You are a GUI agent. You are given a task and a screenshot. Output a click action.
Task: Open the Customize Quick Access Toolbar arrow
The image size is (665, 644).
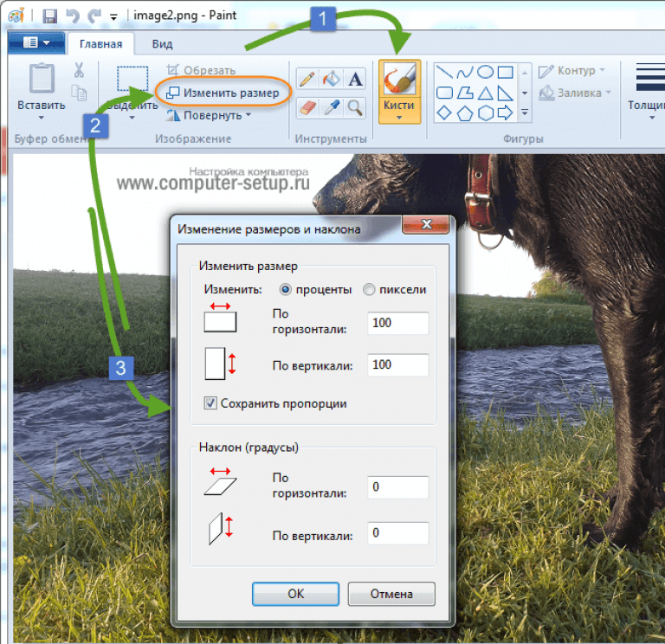click(113, 17)
